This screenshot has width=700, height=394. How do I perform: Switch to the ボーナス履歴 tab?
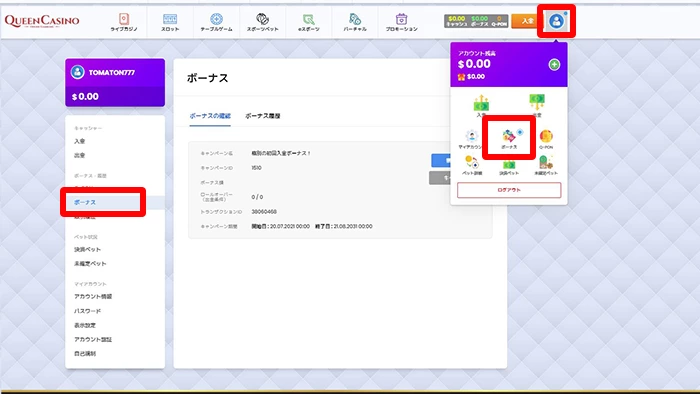coord(262,116)
